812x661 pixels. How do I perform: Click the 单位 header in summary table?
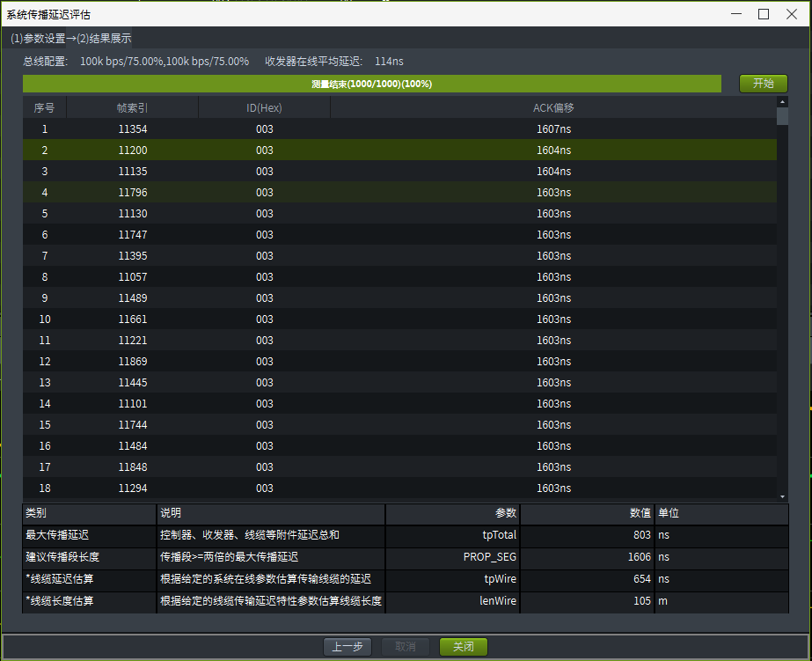[721, 513]
